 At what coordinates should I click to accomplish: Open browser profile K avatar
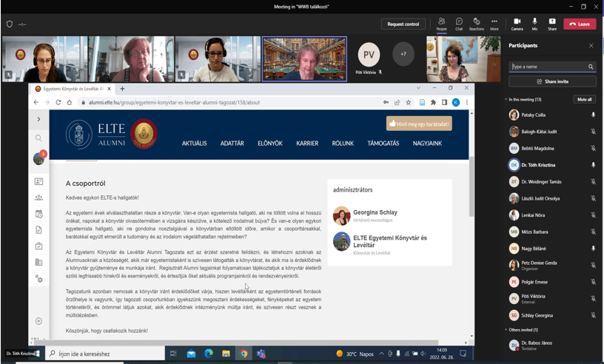pyautogui.click(x=456, y=102)
